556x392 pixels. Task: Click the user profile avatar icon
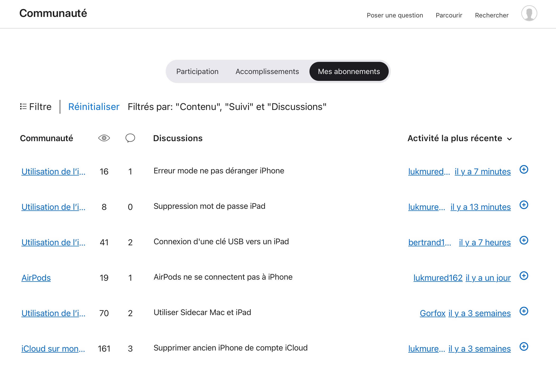point(529,13)
